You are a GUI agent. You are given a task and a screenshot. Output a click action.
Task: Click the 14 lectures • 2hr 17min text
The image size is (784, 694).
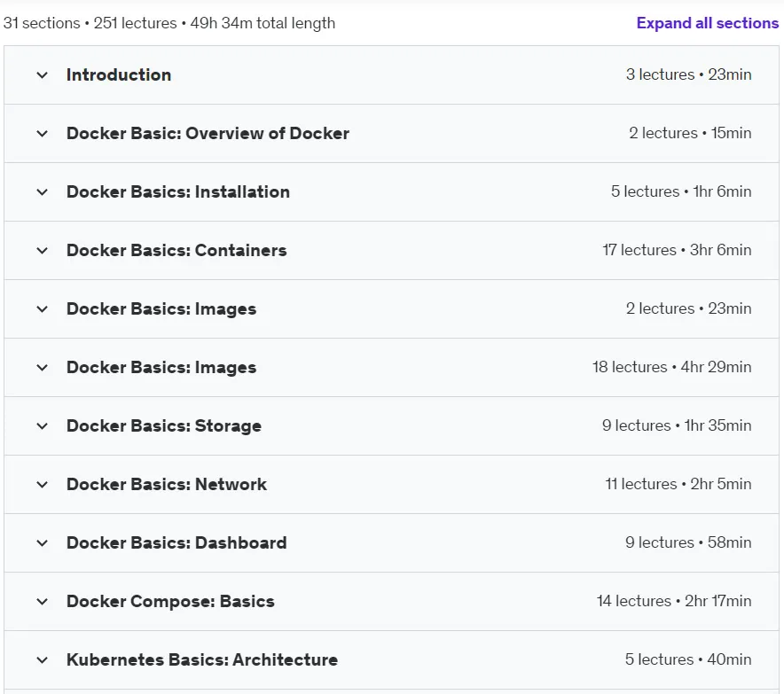point(674,601)
